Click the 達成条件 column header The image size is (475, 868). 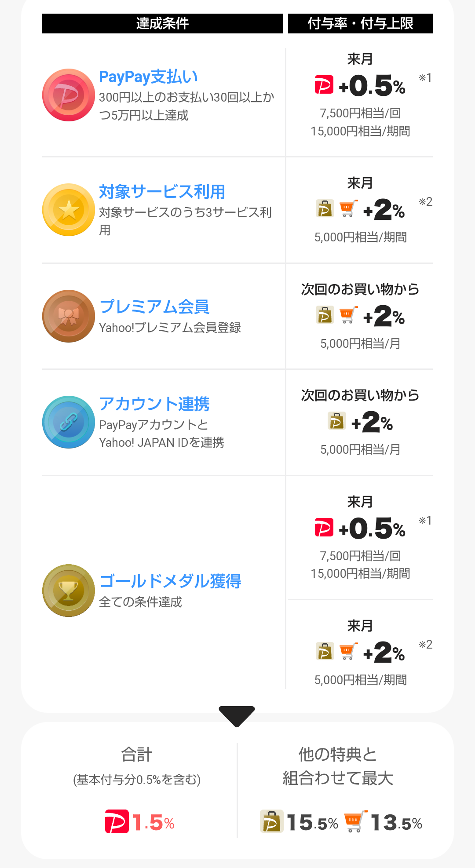[162, 23]
